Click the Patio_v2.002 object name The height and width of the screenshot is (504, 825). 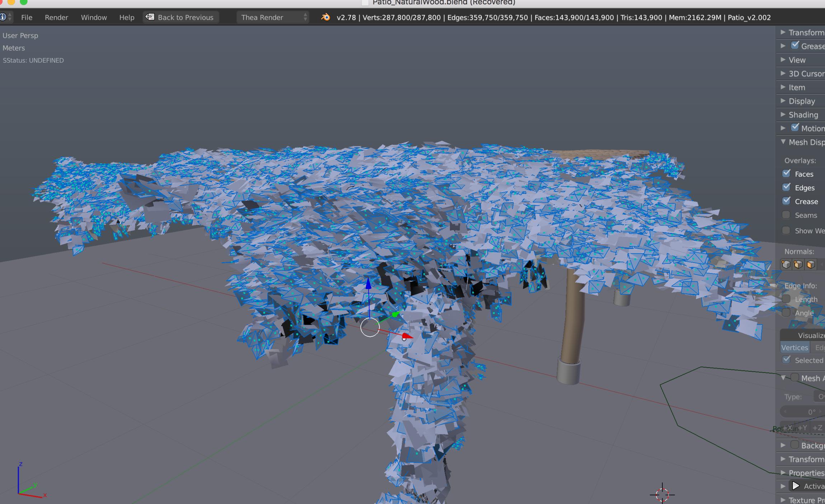tap(749, 17)
